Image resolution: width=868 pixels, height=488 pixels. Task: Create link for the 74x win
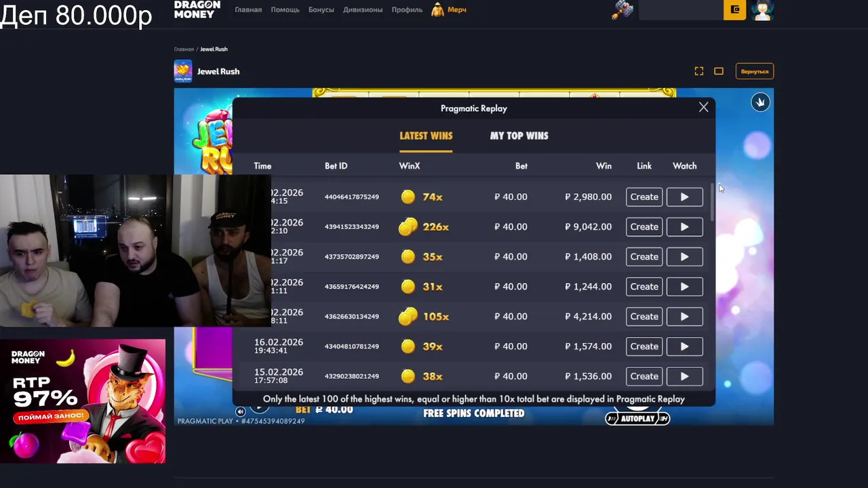click(x=644, y=197)
